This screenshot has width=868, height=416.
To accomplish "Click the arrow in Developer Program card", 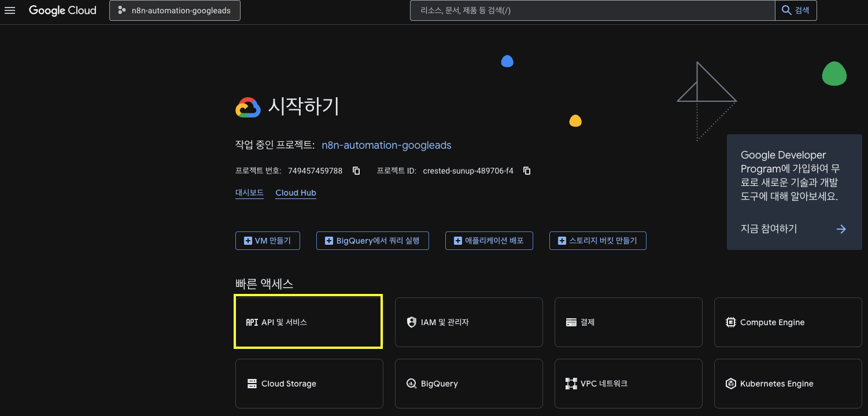I will pos(841,229).
